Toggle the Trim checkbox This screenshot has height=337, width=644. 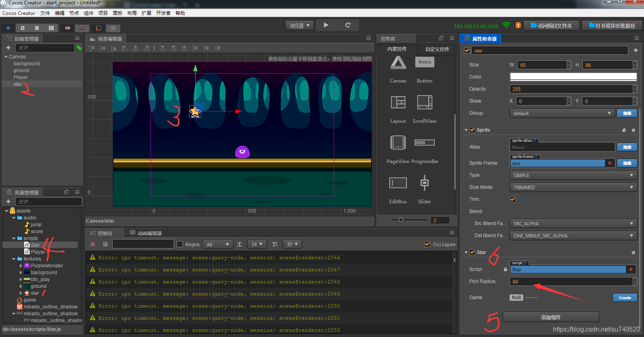(x=513, y=199)
